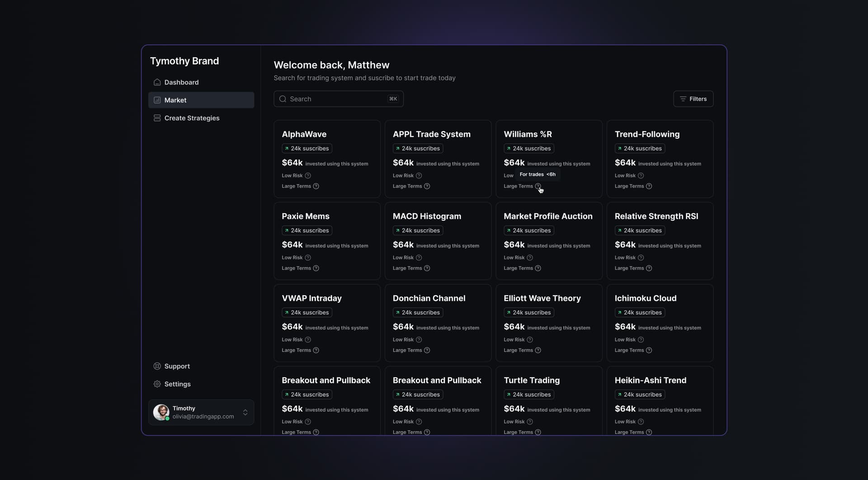Click the Support lifebuoy icon
Viewport: 868px width, 480px height.
157,366
